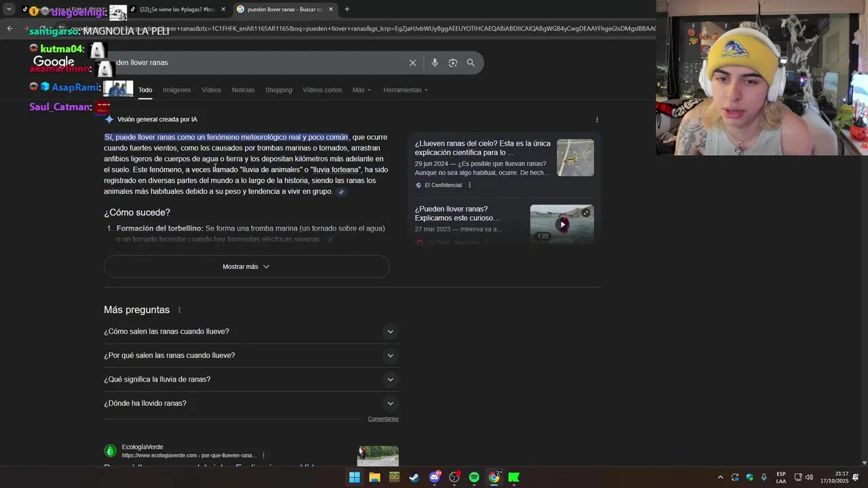Switch to 'Imágenes' results tab
The image size is (868, 488).
[176, 90]
